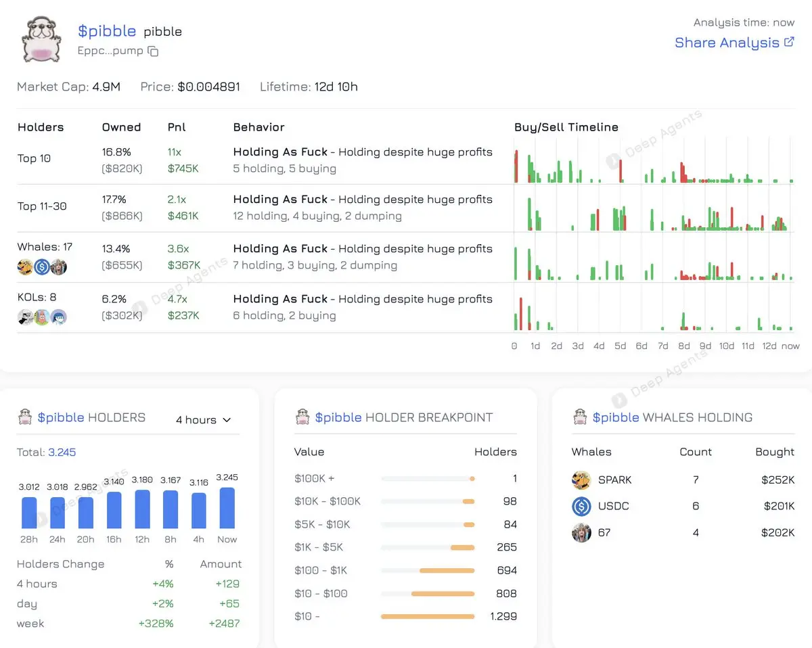Viewport: 812px width, 648px height.
Task: Copy the Eppc...pump contract address
Action: (x=153, y=51)
